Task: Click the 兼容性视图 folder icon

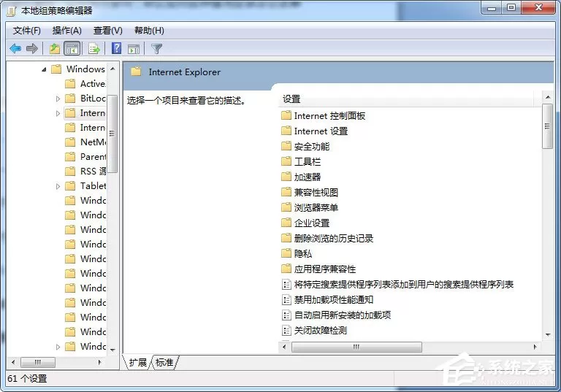Action: click(286, 193)
